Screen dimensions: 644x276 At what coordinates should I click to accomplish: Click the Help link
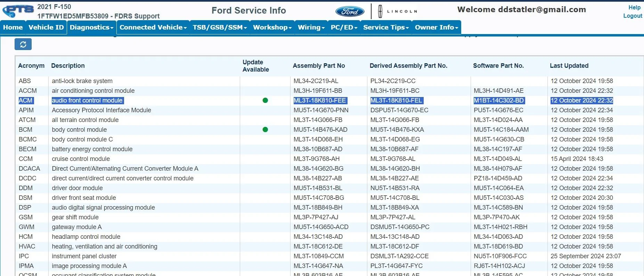tap(634, 7)
